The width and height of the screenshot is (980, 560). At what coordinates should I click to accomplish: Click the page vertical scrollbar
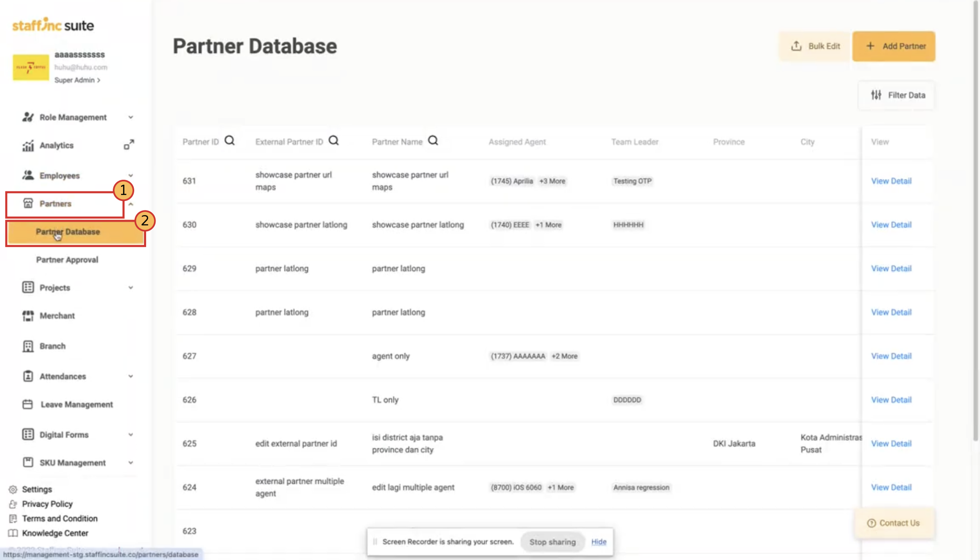pyautogui.click(x=976, y=221)
